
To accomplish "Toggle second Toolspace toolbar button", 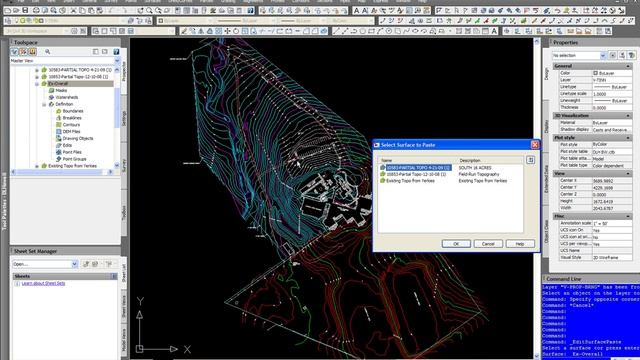I will 23,52.
